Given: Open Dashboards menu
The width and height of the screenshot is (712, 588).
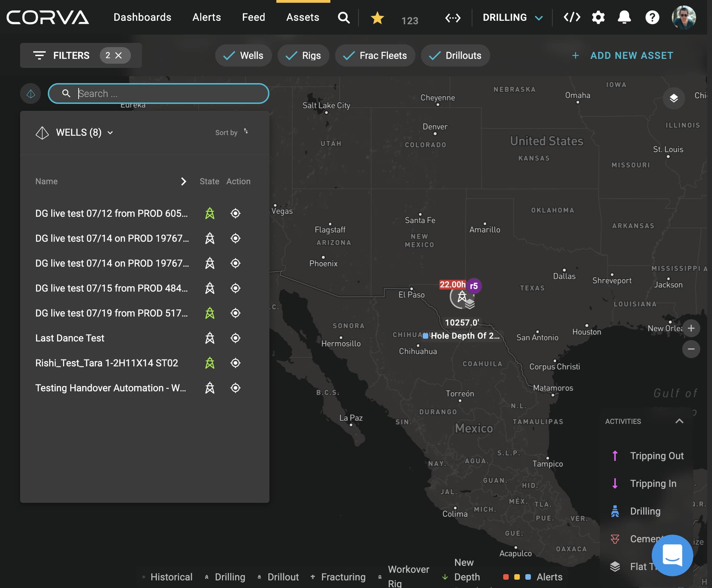Looking at the screenshot, I should [142, 17].
